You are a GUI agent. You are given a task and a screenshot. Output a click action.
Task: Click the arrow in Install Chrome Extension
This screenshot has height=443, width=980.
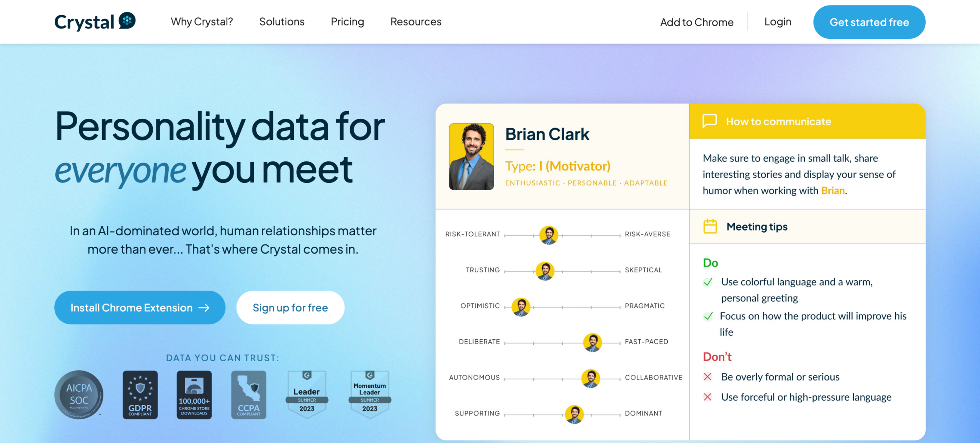pos(204,307)
